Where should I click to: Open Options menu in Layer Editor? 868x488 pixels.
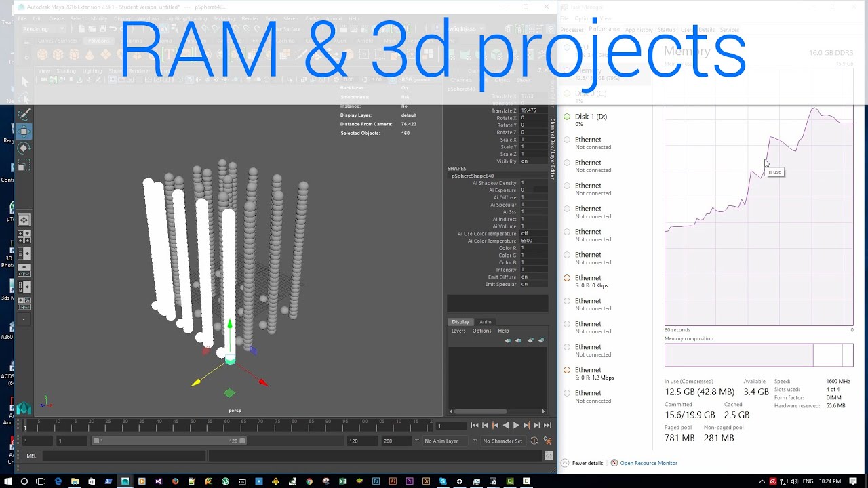click(x=481, y=331)
